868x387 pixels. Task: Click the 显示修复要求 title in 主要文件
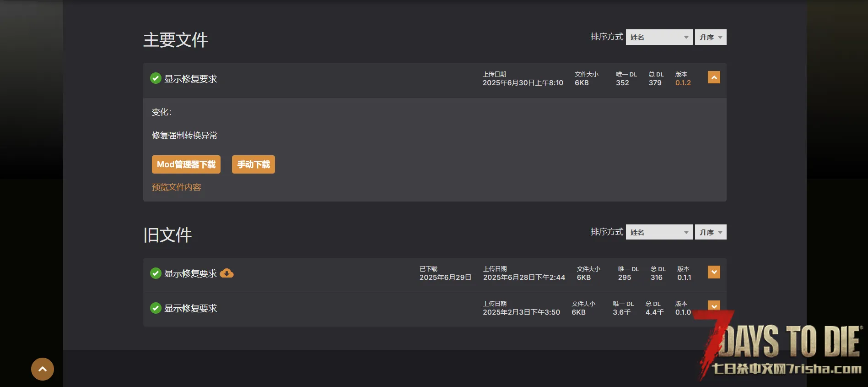191,79
